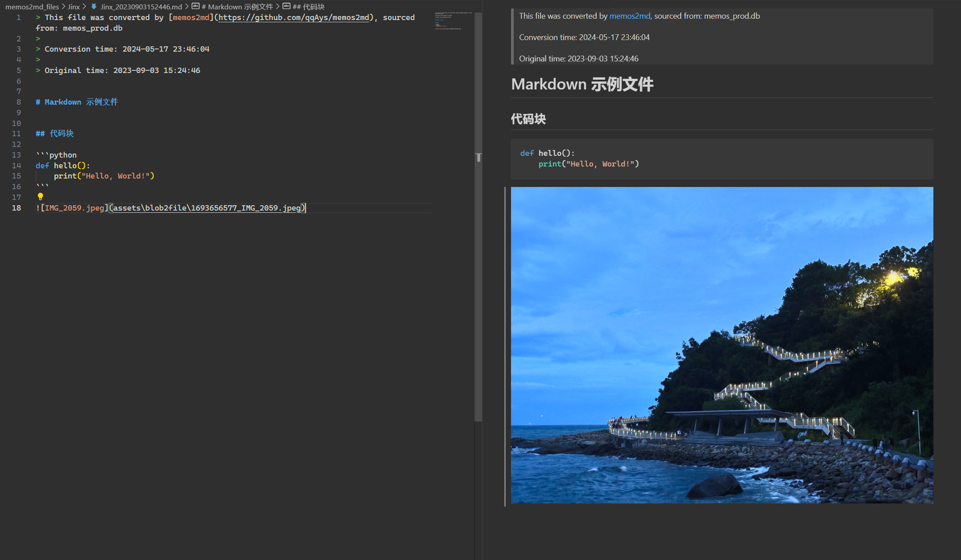Expand chevron after Jinx breadcrumb
The image size is (961, 560).
(84, 6)
